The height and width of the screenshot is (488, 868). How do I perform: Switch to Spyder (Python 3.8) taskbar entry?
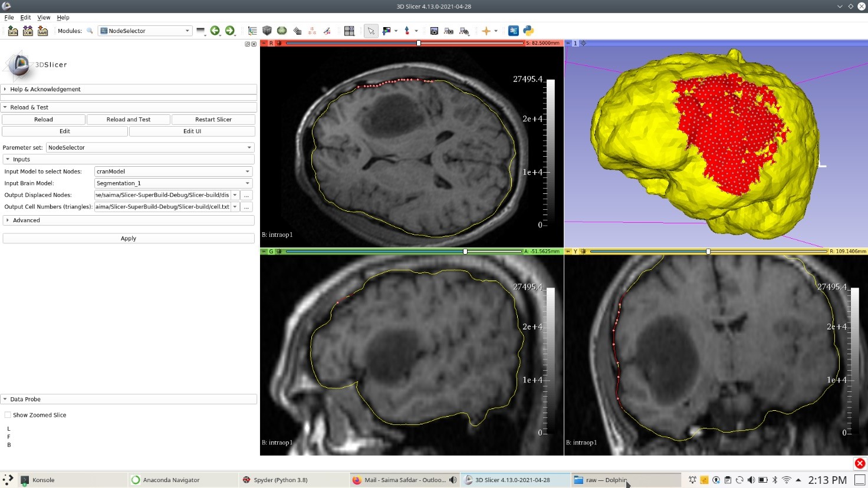293,480
